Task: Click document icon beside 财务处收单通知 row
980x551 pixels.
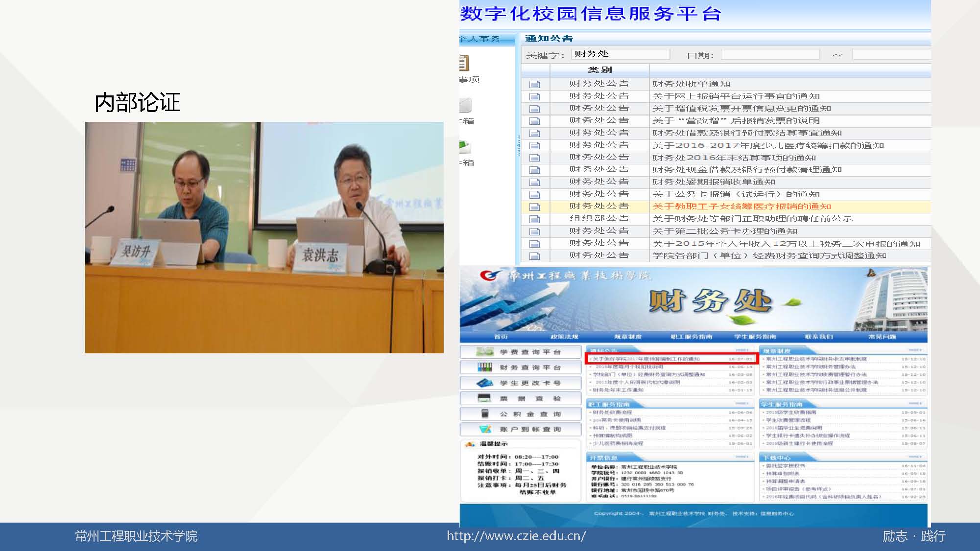Action: coord(535,84)
